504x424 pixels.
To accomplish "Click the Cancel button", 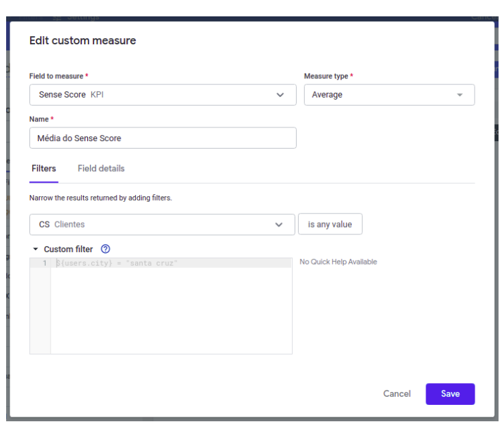I will coord(397,394).
